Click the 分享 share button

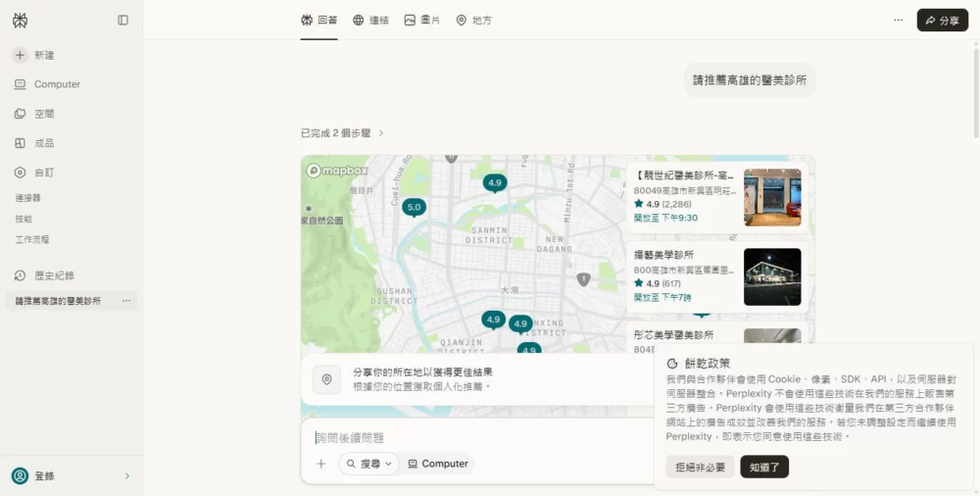click(943, 20)
